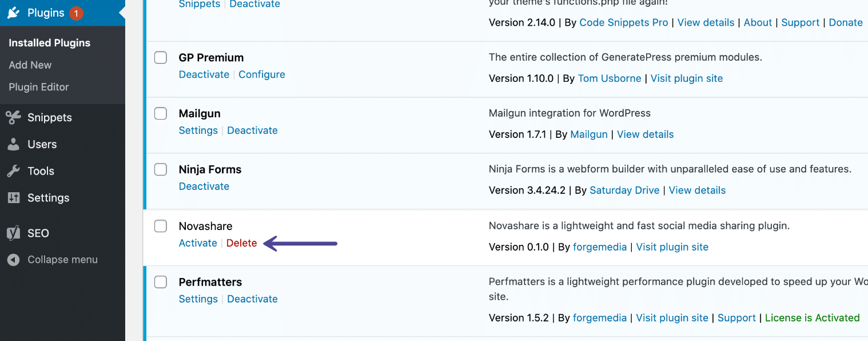Activate the Novashare plugin
The height and width of the screenshot is (341, 868).
(198, 243)
